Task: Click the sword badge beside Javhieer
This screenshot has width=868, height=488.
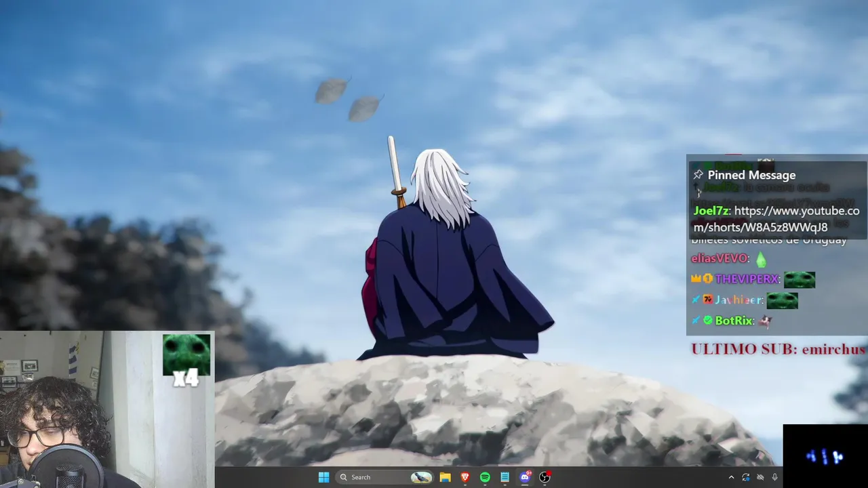Action: pos(696,300)
